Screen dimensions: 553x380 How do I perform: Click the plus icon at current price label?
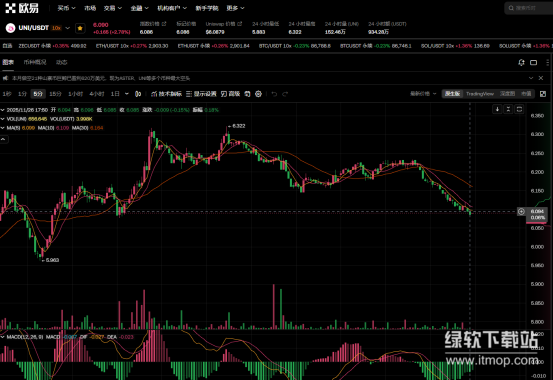[521, 212]
